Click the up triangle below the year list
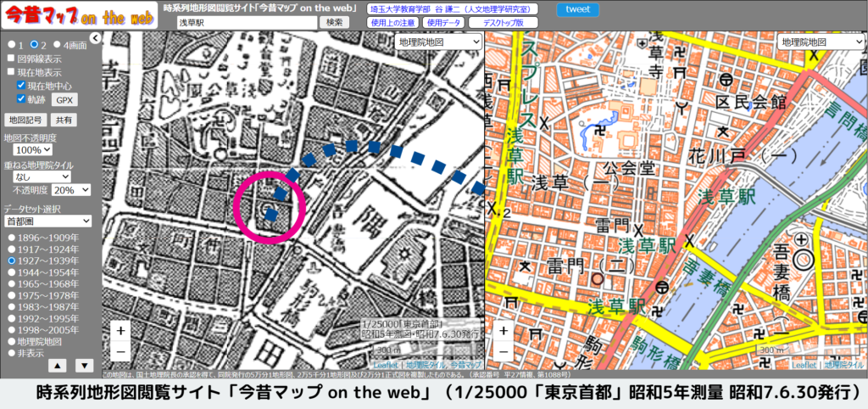Screen dimensions: 868x409 56,366
